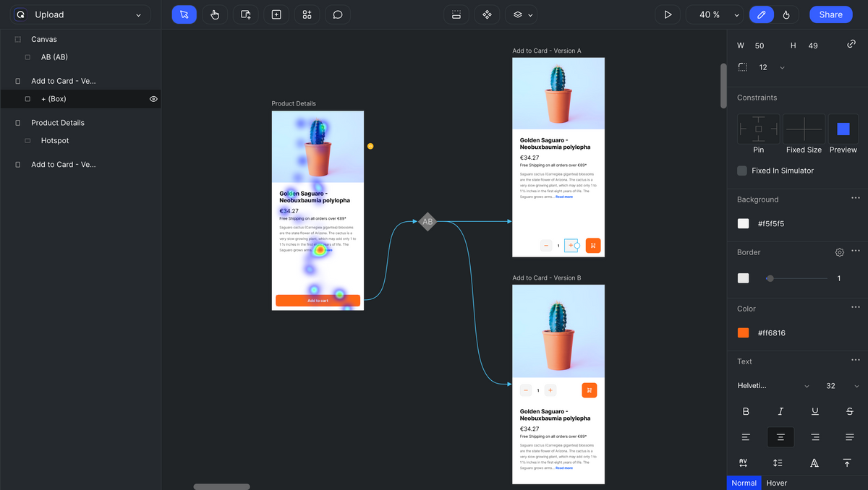The image size is (868, 490).
Task: Toggle bold text formatting
Action: pos(746,411)
